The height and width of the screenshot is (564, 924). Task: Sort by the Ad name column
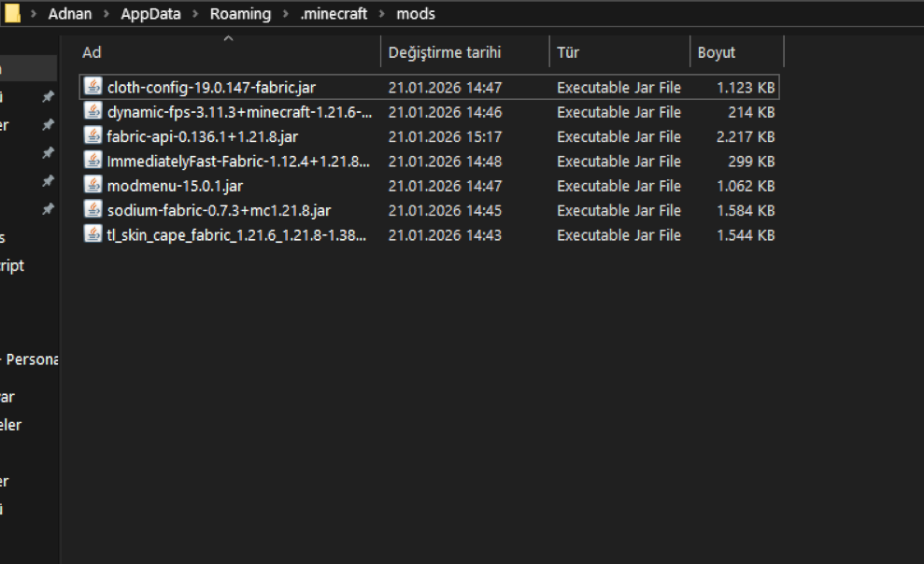(x=229, y=52)
